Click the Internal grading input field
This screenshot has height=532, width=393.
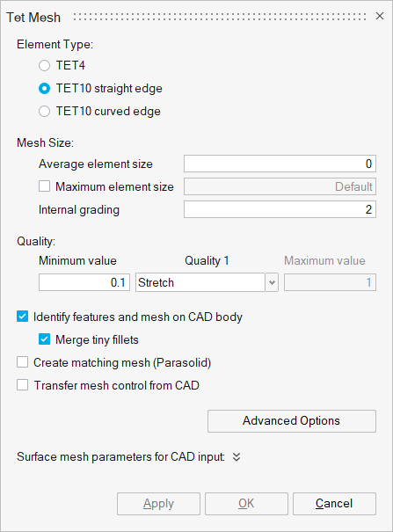280,209
